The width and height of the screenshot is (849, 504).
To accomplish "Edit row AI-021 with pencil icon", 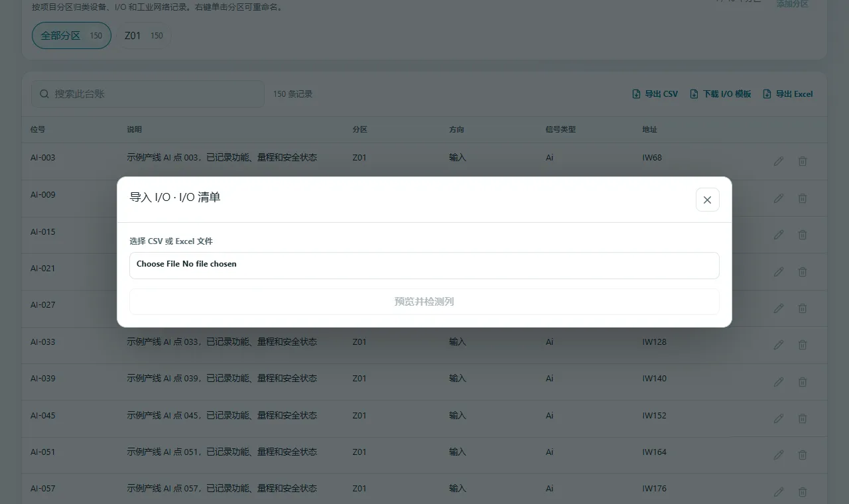I will [x=779, y=272].
